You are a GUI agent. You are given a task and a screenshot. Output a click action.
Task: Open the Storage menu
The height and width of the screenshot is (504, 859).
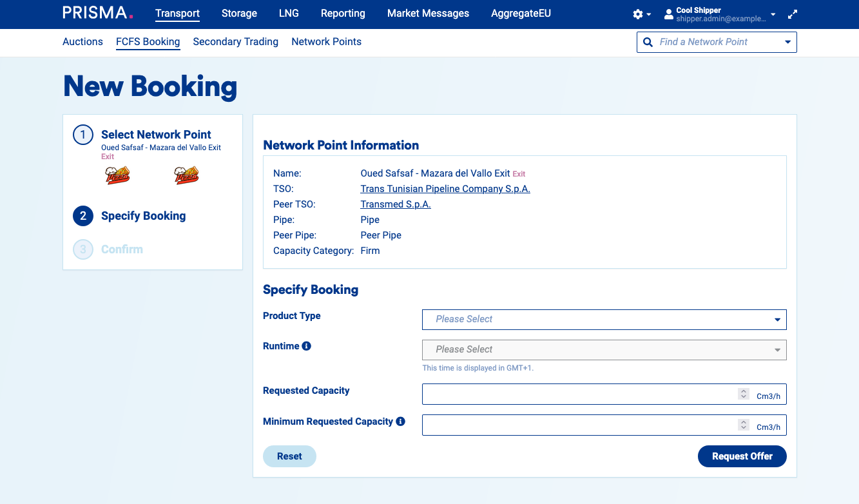[x=239, y=13]
